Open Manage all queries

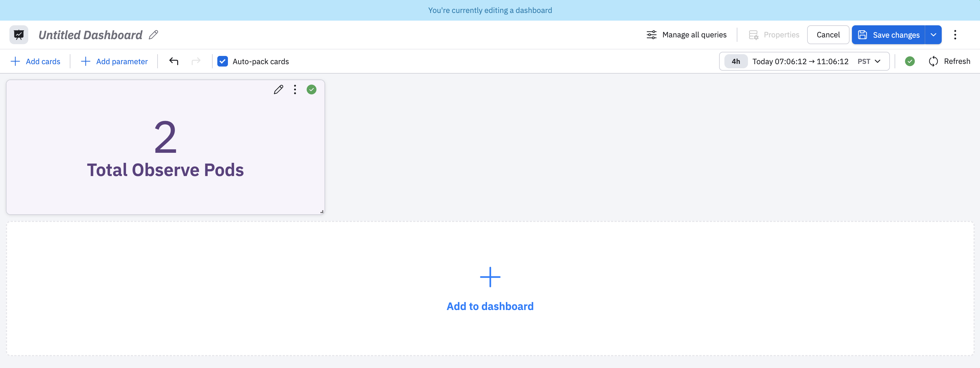(x=686, y=35)
